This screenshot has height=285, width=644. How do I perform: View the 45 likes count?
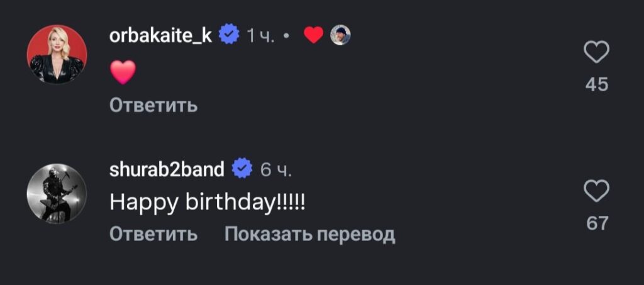coord(596,84)
